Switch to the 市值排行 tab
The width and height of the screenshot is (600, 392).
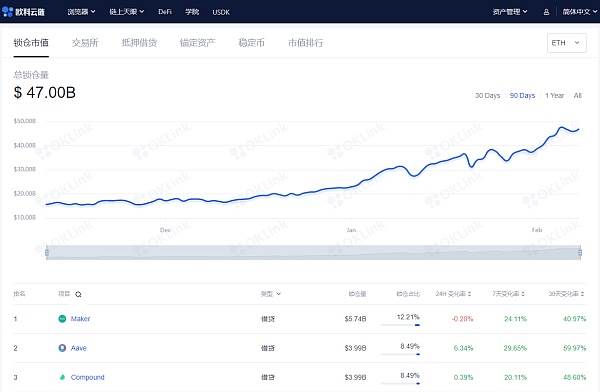click(305, 43)
